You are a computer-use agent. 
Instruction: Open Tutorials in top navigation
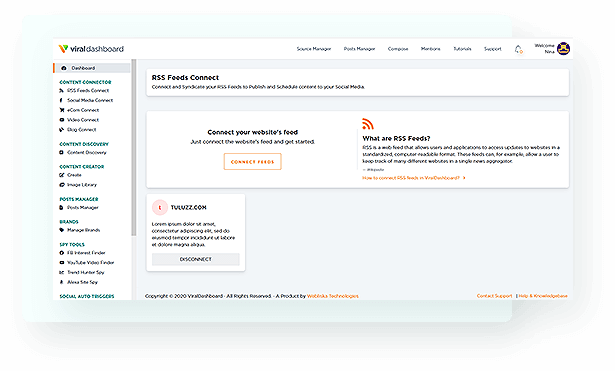point(462,49)
